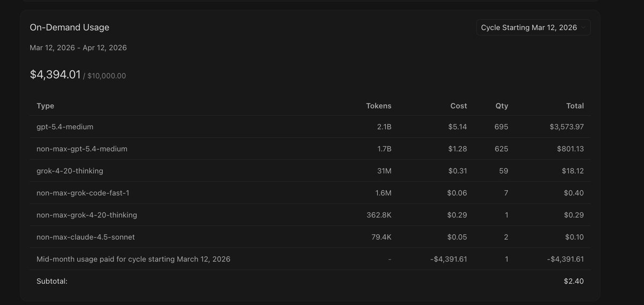Image resolution: width=644 pixels, height=305 pixels.
Task: Click the Total column header
Action: [x=575, y=106]
